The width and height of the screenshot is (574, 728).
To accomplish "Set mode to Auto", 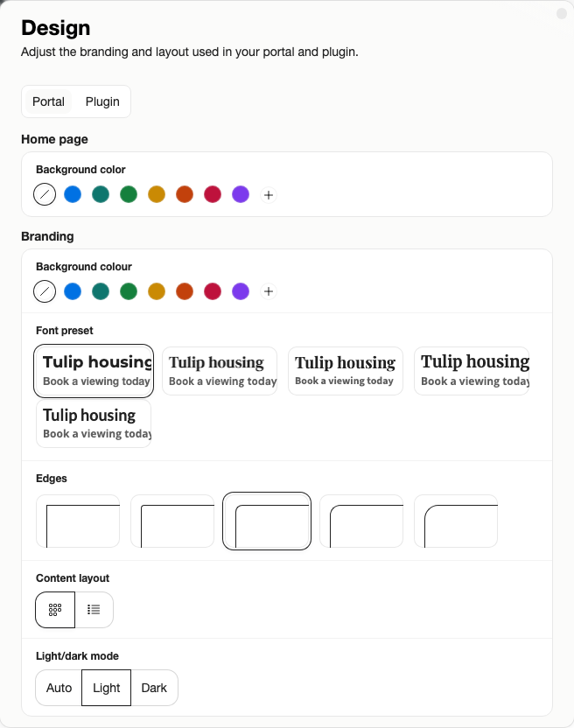I will click(x=59, y=688).
